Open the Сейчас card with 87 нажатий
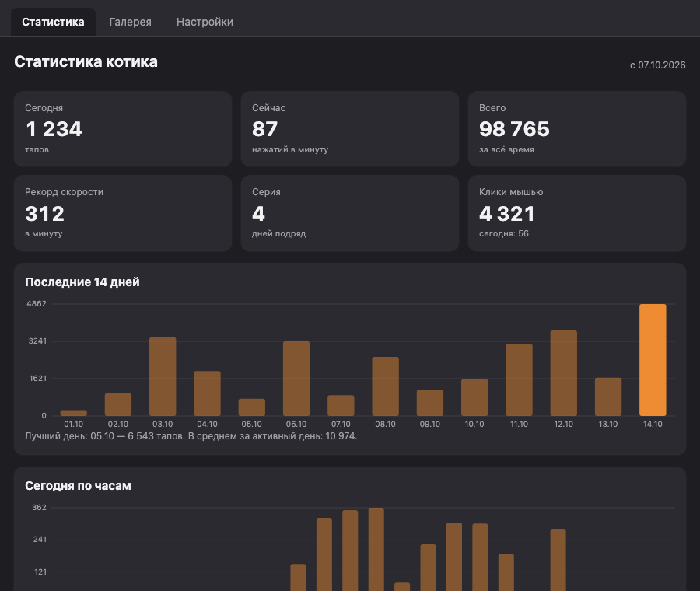 point(350,129)
